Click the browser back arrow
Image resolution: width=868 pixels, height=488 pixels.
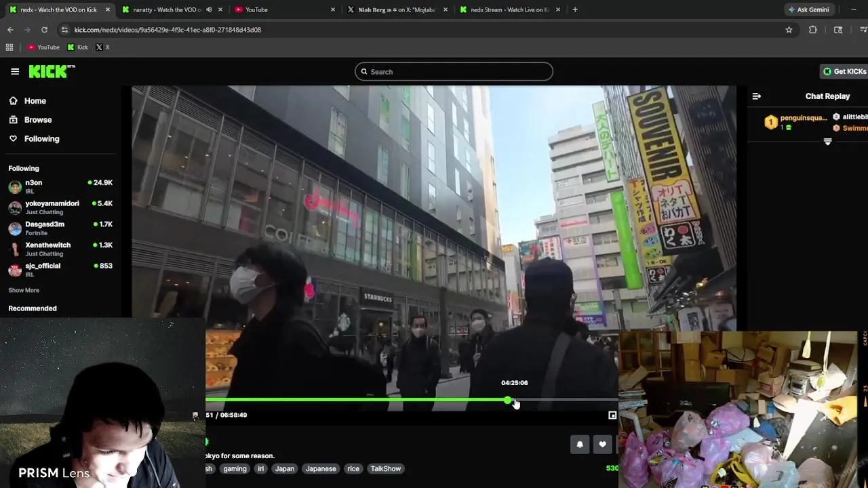tap(10, 30)
